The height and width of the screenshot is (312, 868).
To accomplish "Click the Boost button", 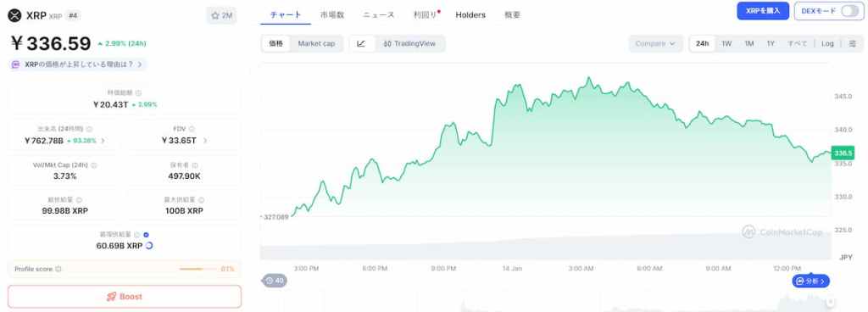I will (125, 297).
